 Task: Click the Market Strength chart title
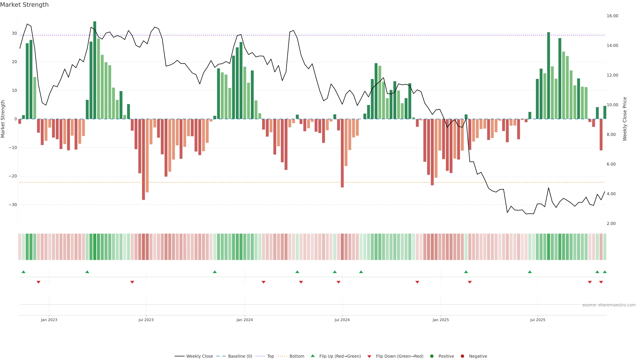24,5
